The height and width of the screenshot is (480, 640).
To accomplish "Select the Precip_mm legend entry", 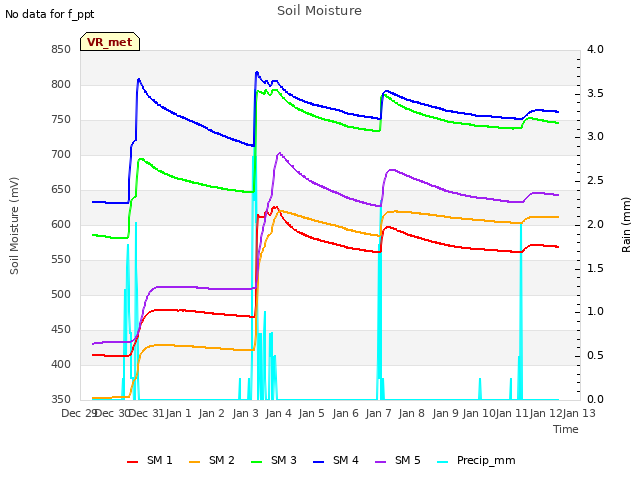I will pyautogui.click(x=476, y=460).
